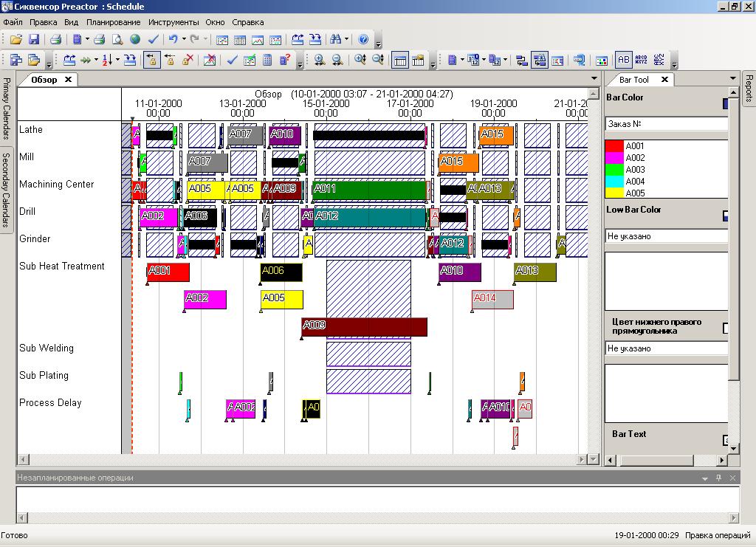The image size is (756, 547).
Task: Click the Undo arrow icon
Action: click(173, 40)
